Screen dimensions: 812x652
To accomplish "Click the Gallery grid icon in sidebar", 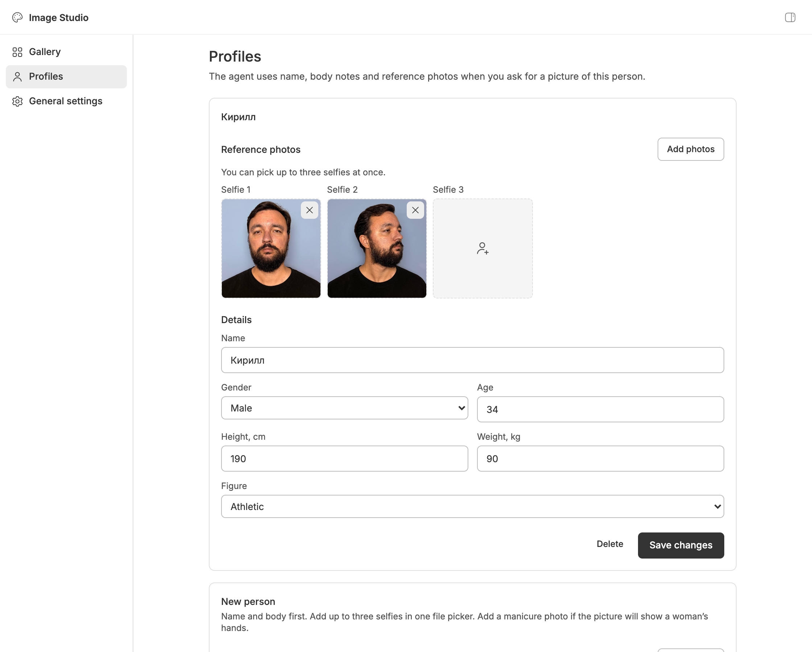I will [17, 52].
